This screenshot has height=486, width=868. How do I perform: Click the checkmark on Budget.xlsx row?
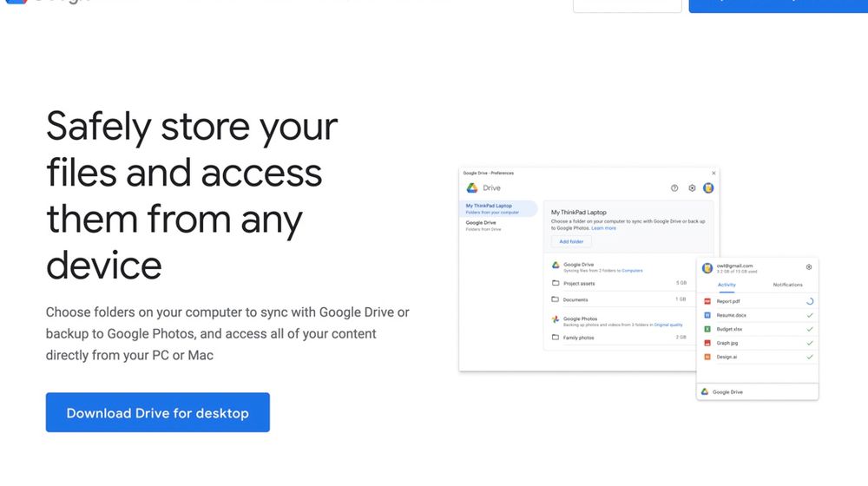(810, 329)
